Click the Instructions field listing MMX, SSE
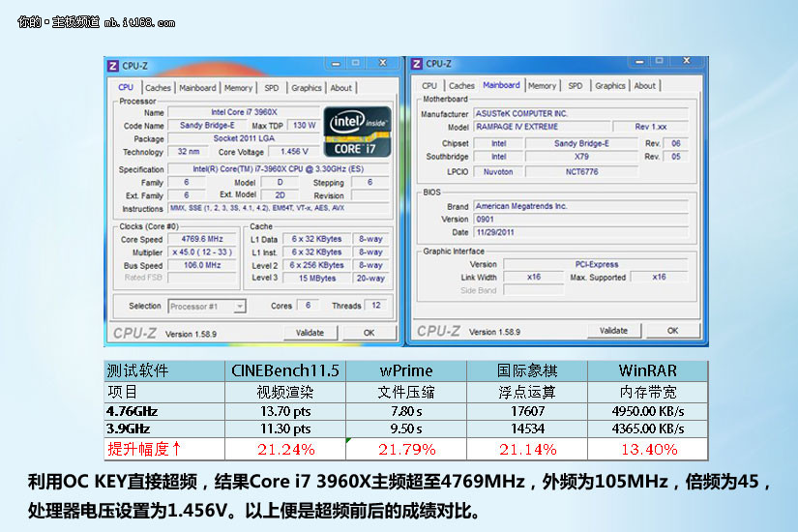 [279, 208]
